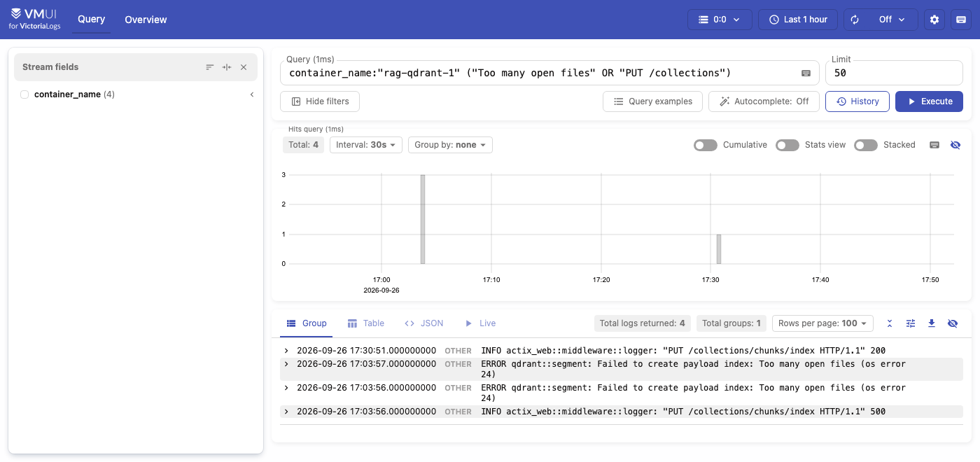Switch to the Table view tab

pos(366,323)
